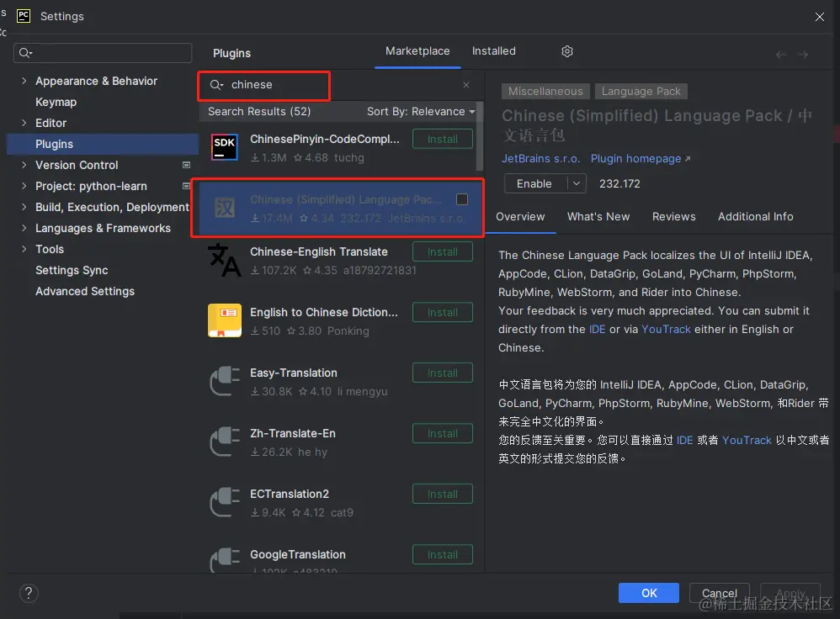Click the ECTranslation2 plug icon
This screenshot has height=619, width=840.
coord(225,502)
